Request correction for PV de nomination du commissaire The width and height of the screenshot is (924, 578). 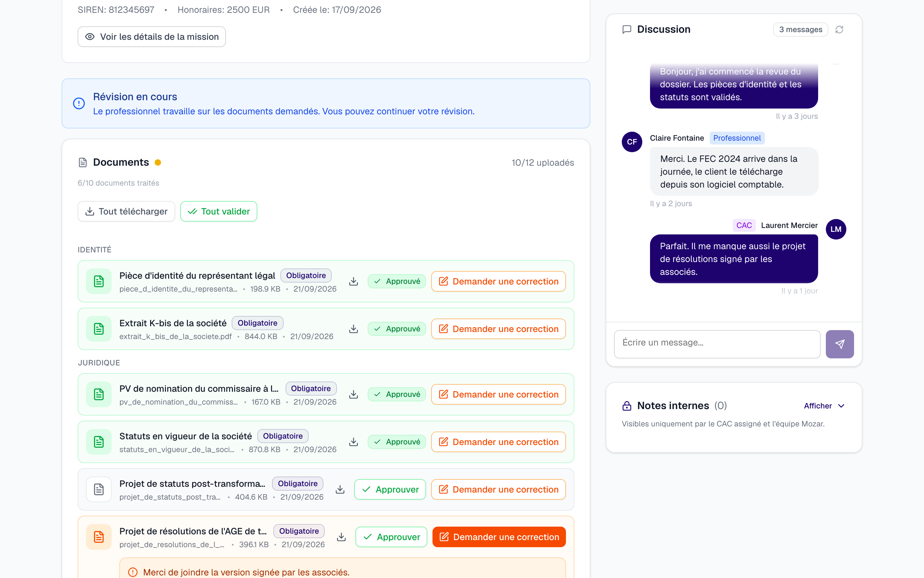click(x=498, y=394)
